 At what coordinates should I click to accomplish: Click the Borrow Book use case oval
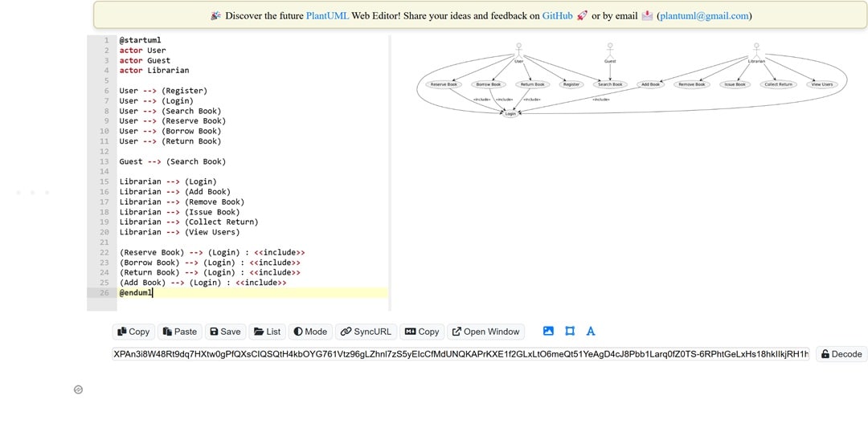click(x=489, y=84)
